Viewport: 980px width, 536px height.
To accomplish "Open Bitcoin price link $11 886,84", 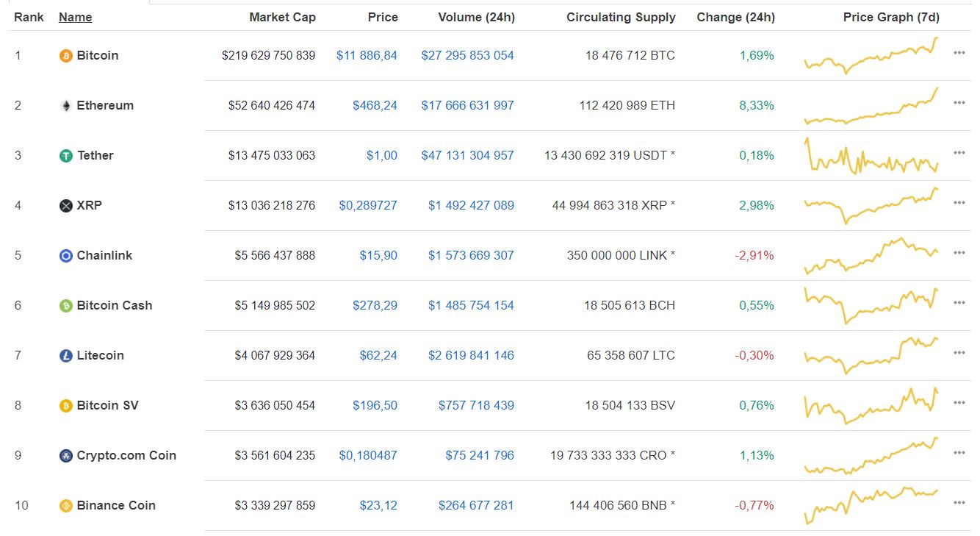I will click(x=367, y=56).
